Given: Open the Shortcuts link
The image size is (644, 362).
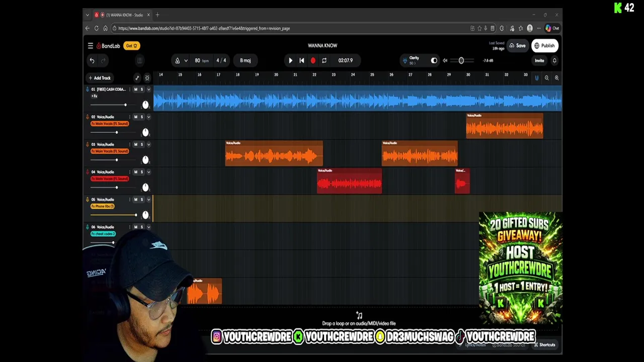Looking at the screenshot, I should pos(545,345).
